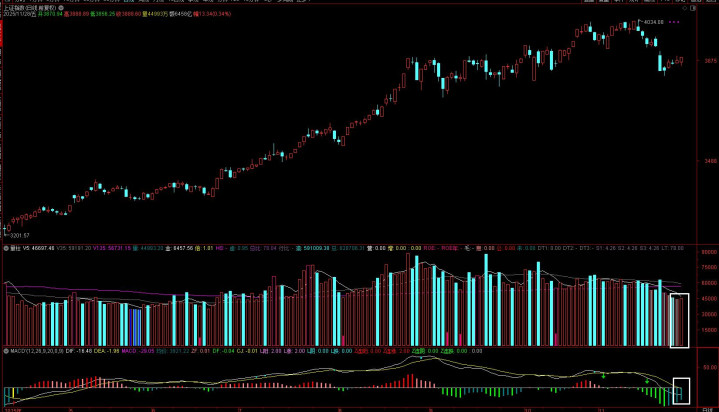The height and width of the screenshot is (412, 719).
Task: Click the MACD: -29.05 readout
Action: tap(138, 351)
